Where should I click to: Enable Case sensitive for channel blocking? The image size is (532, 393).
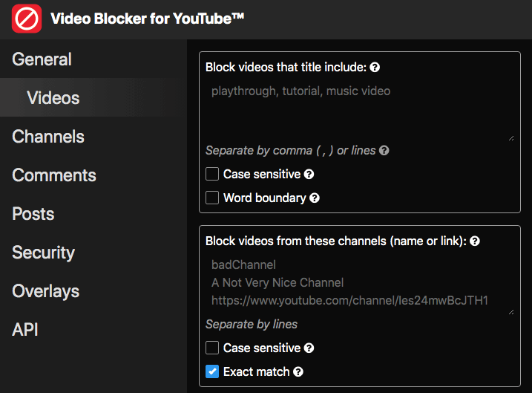(212, 348)
